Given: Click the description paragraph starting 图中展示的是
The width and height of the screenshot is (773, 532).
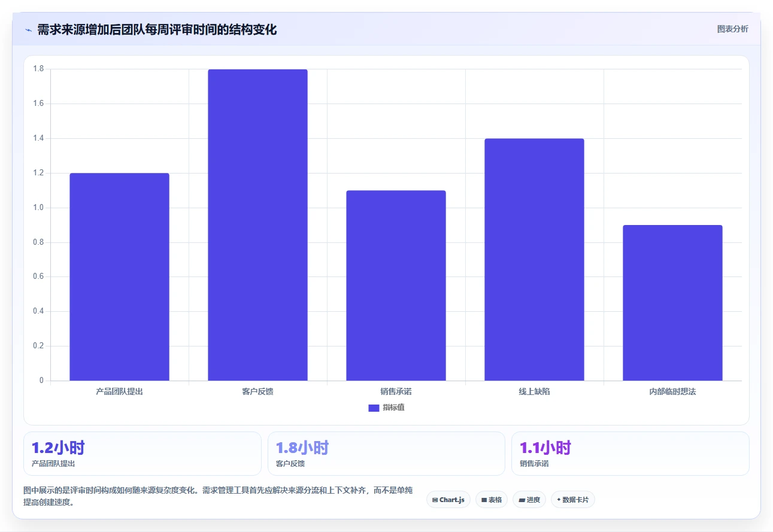Looking at the screenshot, I should (x=218, y=497).
